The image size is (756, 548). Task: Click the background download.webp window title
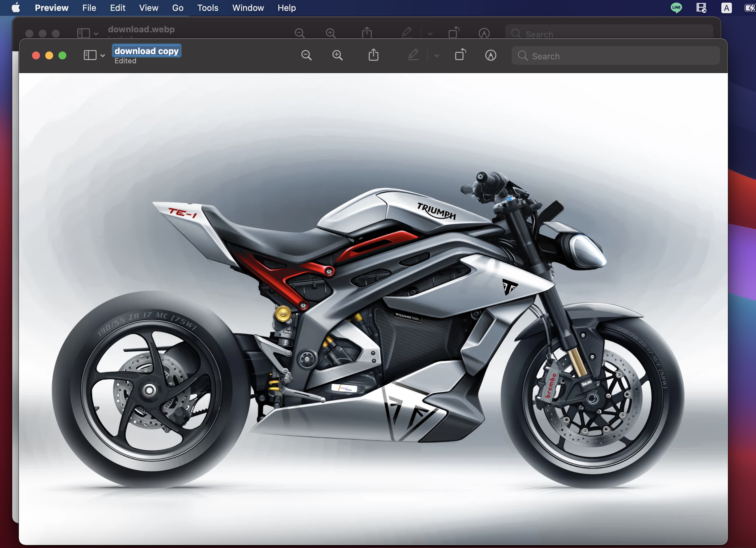click(141, 29)
